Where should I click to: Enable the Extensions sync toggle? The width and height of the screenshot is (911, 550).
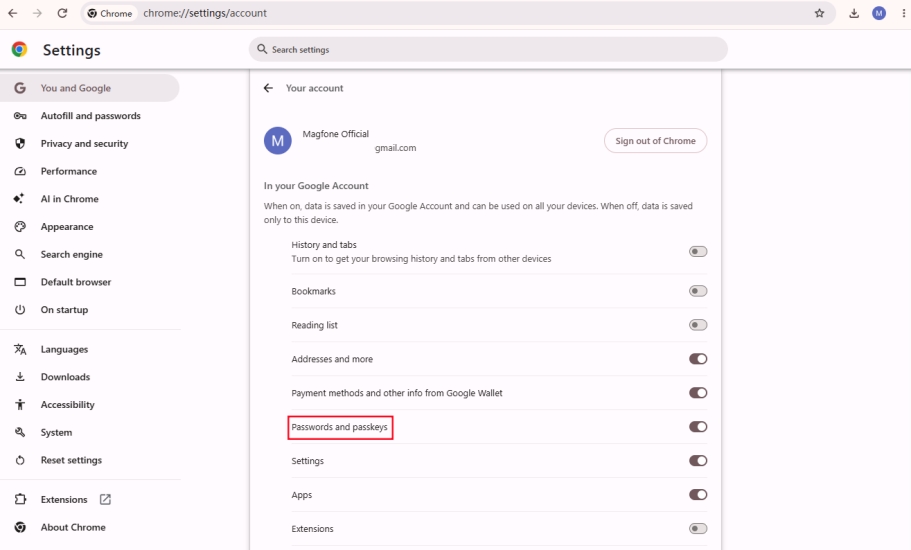[x=698, y=529]
